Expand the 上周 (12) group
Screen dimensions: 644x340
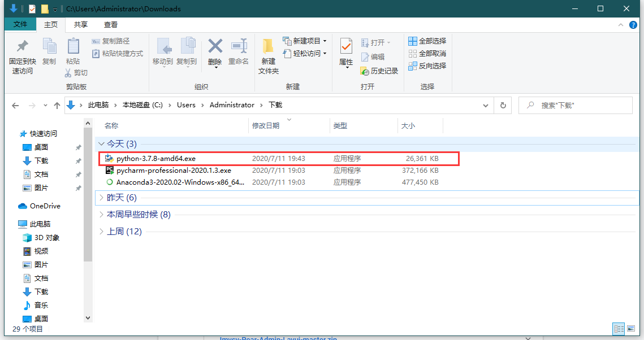click(x=101, y=232)
